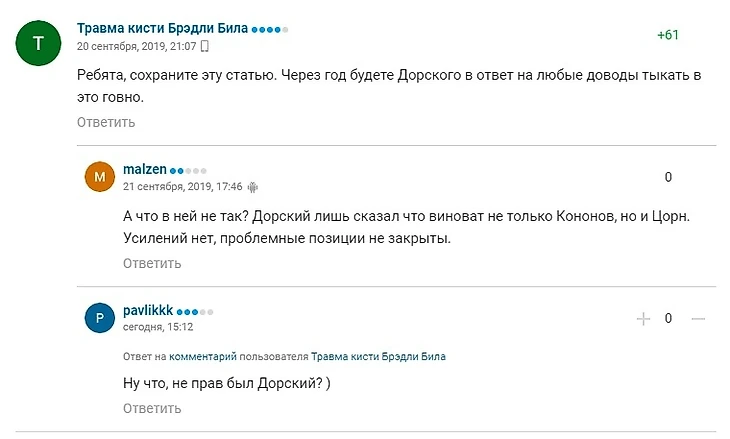
Task: Click the rating dots beside the top commenter's name
Action: (x=270, y=30)
